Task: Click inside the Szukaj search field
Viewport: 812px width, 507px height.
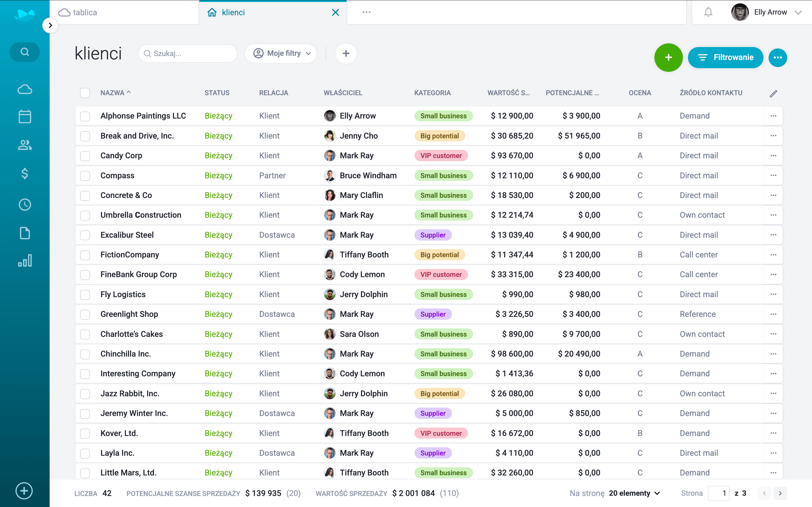Action: pos(188,53)
